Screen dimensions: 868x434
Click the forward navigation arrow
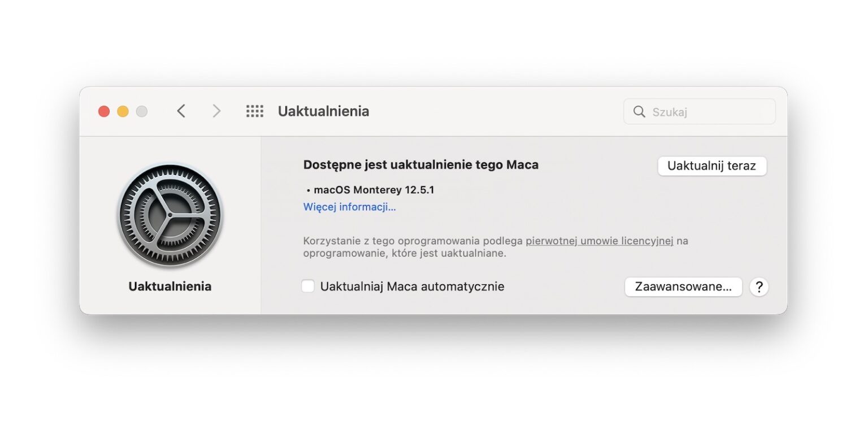tap(216, 111)
